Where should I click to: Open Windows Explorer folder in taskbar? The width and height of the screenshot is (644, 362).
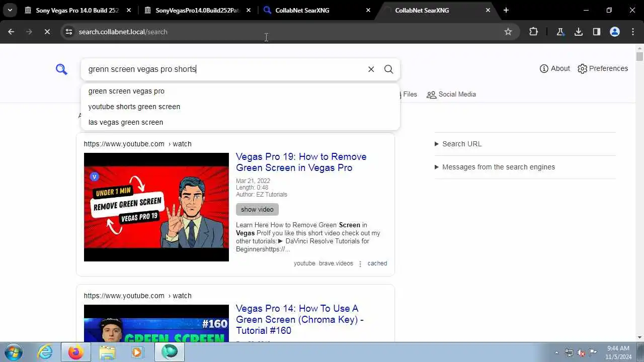pyautogui.click(x=107, y=352)
